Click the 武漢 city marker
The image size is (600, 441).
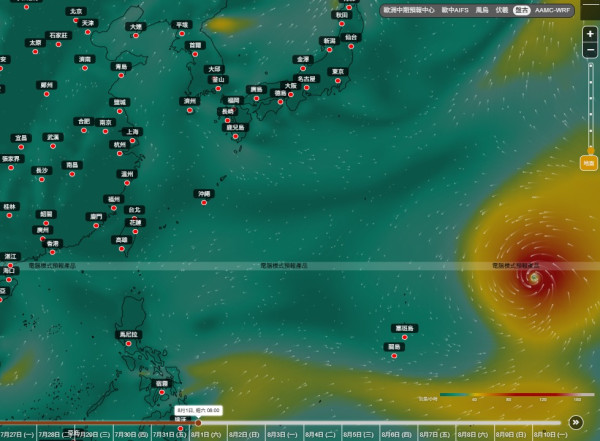coord(53,146)
